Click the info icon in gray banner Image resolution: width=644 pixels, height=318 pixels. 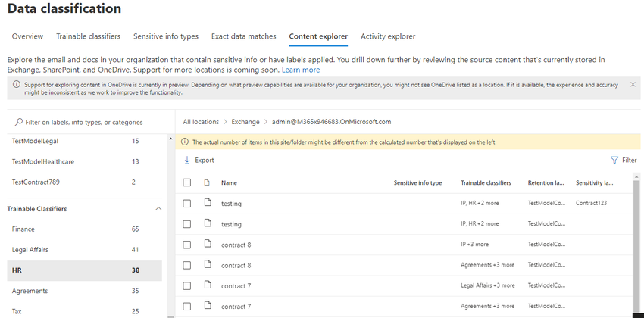click(17, 84)
